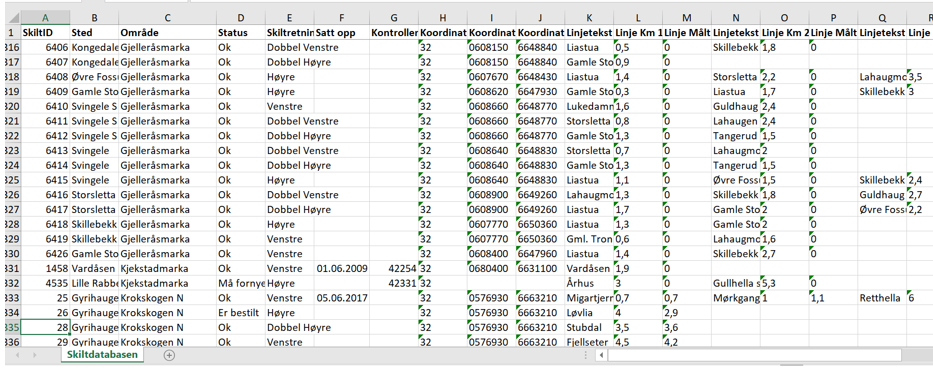Click the Kontroller value 42331
The image size is (933, 378).
click(394, 283)
